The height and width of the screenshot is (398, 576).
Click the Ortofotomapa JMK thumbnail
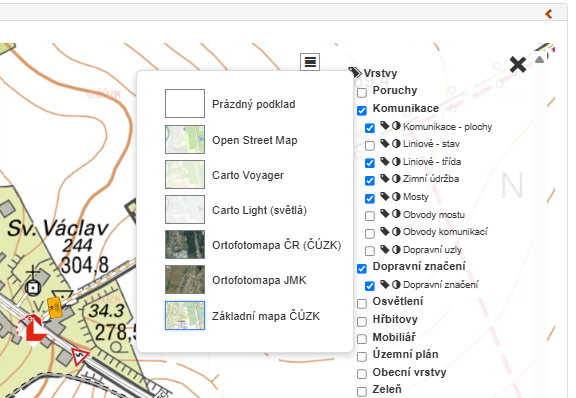click(x=185, y=280)
